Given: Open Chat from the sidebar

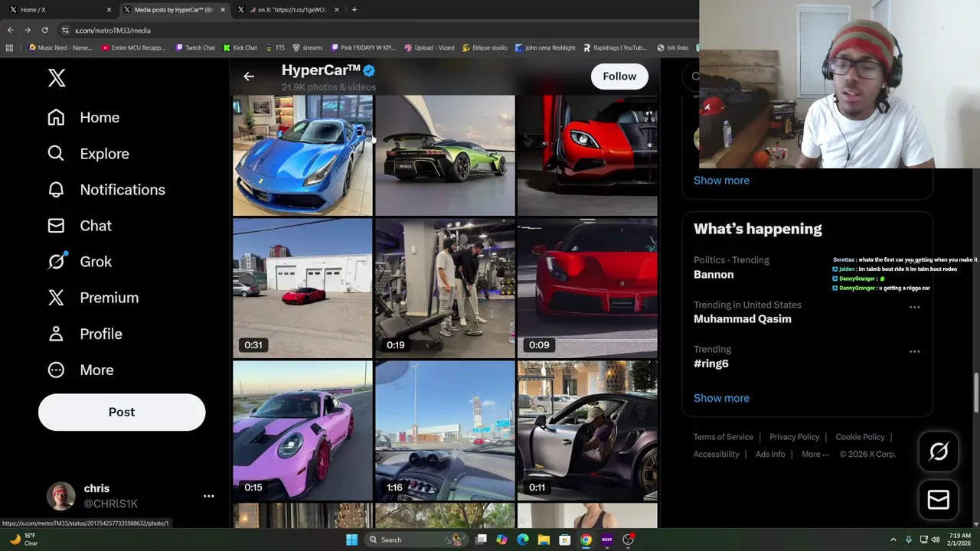Looking at the screenshot, I should (x=80, y=226).
